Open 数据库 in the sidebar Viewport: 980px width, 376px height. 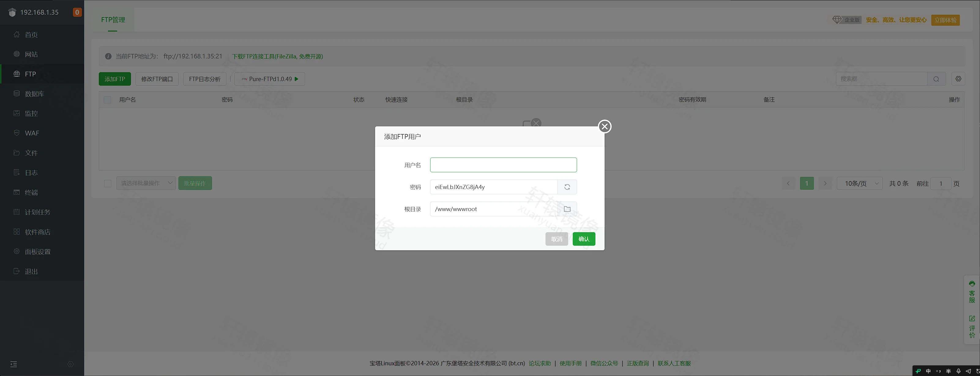(42, 94)
